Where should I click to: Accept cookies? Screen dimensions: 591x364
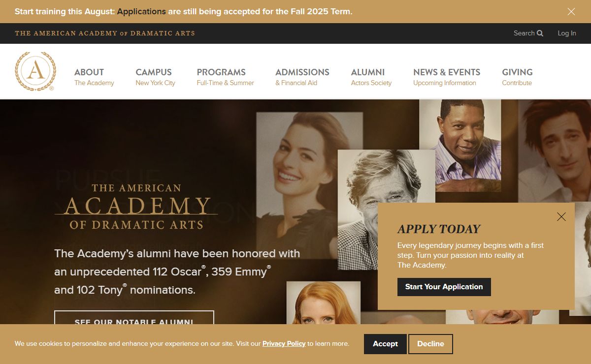tap(385, 344)
